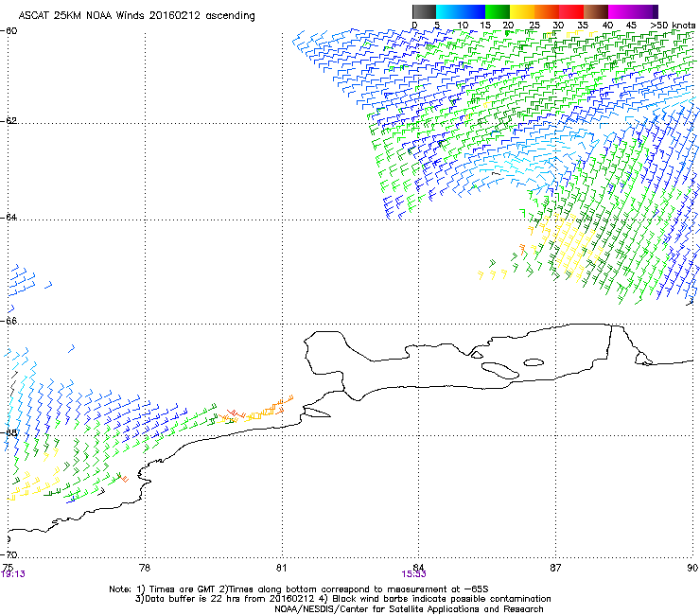Select the yellow 20-25 knots legend segment
The height and width of the screenshot is (615, 700).
(522, 11)
